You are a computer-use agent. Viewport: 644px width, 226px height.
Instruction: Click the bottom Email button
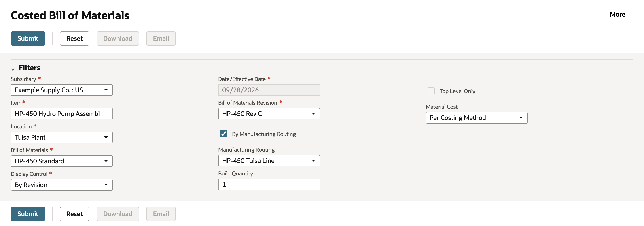(161, 214)
